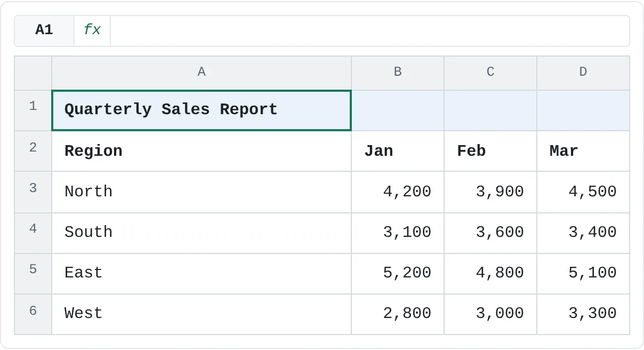
Task: Select row 2 header
Action: pos(33,151)
